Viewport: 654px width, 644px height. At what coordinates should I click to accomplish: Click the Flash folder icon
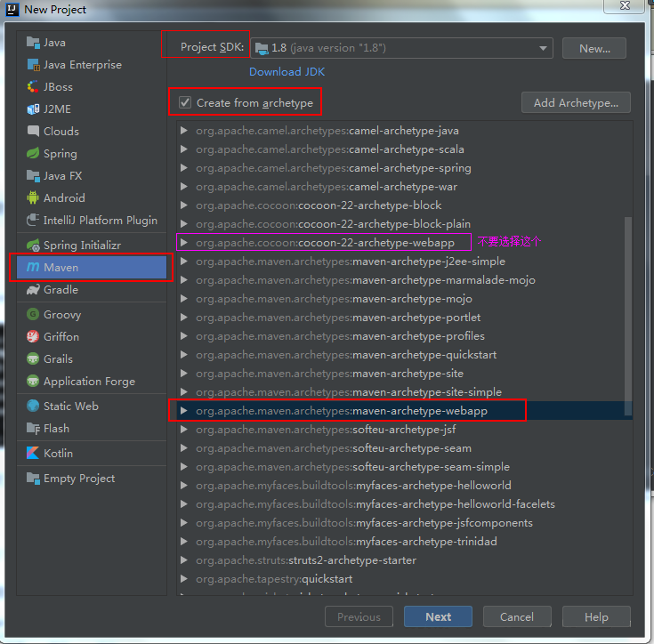click(33, 428)
